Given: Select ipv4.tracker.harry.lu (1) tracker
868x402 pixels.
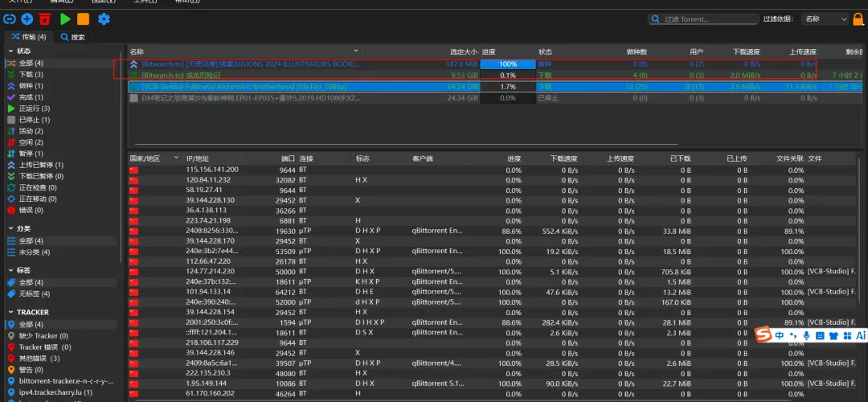Looking at the screenshot, I should click(61, 392).
